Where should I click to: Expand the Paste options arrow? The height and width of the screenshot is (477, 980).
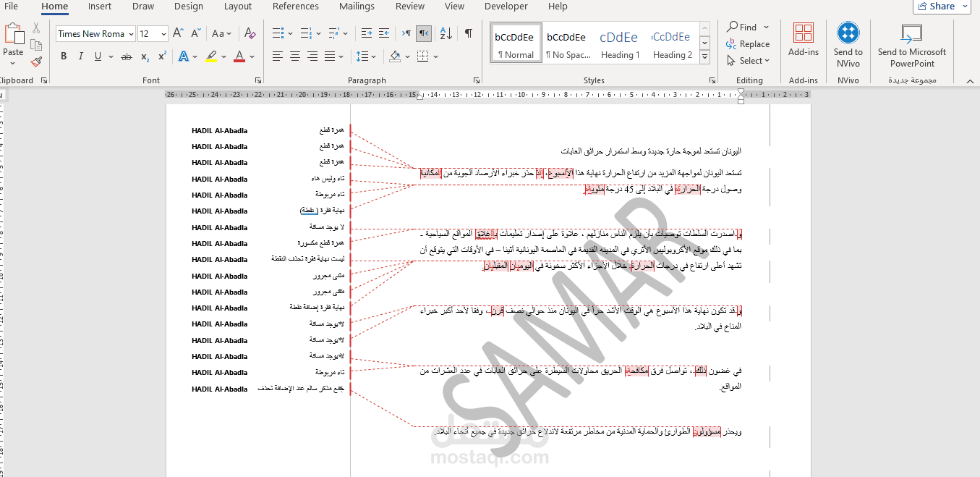[14, 64]
